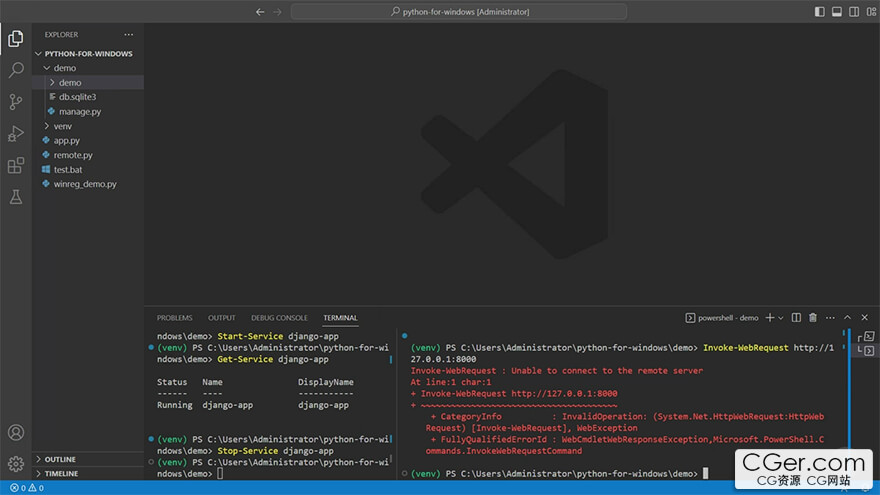
Task: Open the Manage gear menu
Action: pyautogui.click(x=16, y=464)
